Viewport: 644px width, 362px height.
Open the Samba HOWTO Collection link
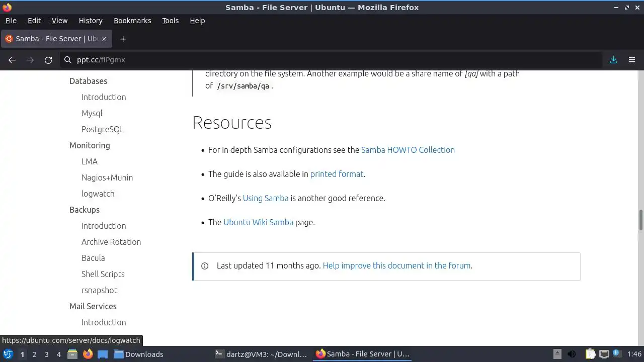[x=408, y=150]
